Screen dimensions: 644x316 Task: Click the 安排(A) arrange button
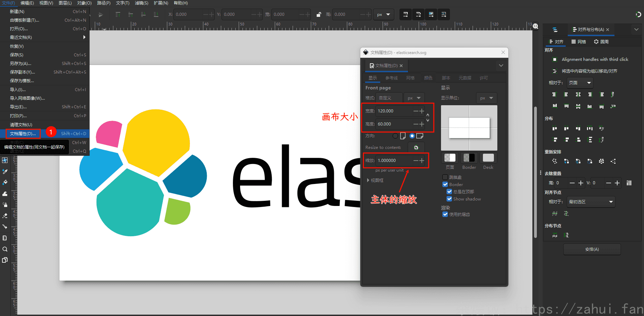592,249
